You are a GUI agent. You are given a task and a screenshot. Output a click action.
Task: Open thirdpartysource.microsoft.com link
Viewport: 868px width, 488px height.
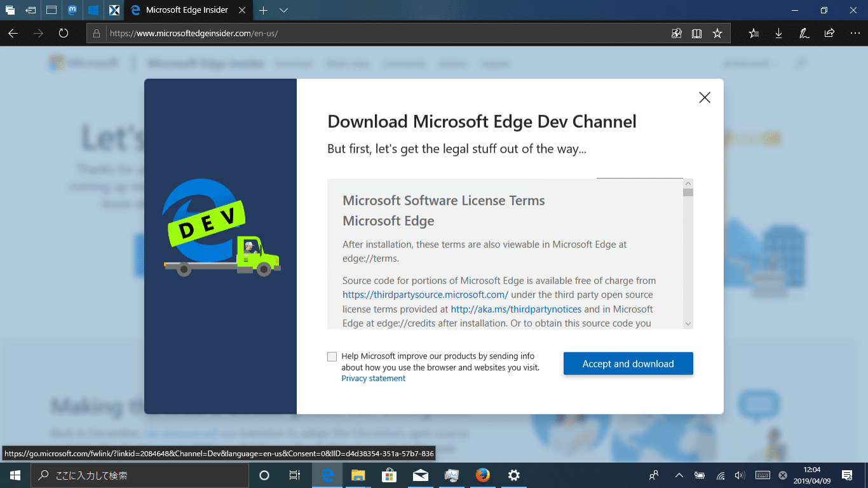point(426,295)
